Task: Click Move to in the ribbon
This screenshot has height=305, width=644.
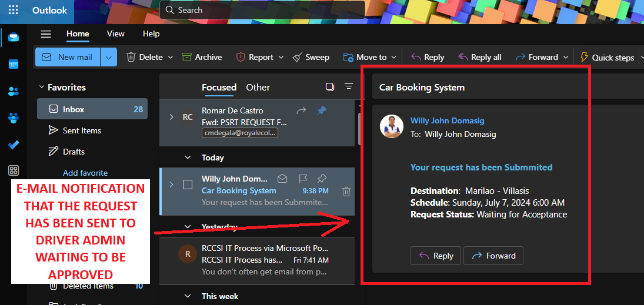Action: coord(366,58)
